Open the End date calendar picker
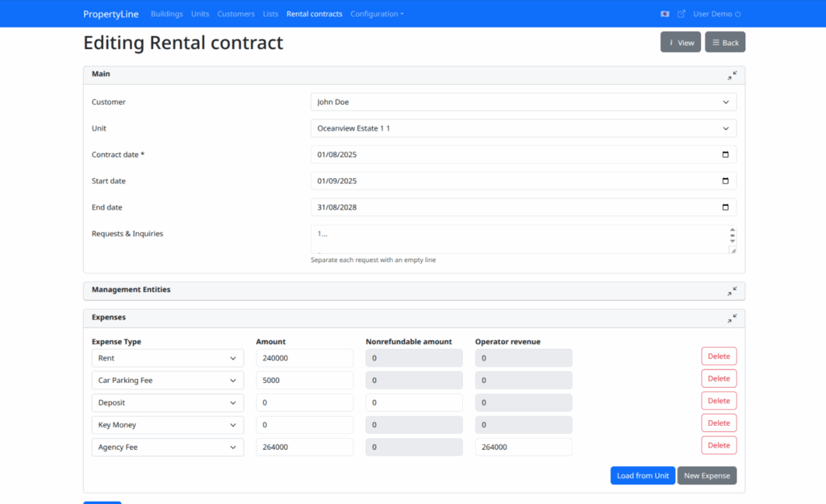 click(725, 207)
